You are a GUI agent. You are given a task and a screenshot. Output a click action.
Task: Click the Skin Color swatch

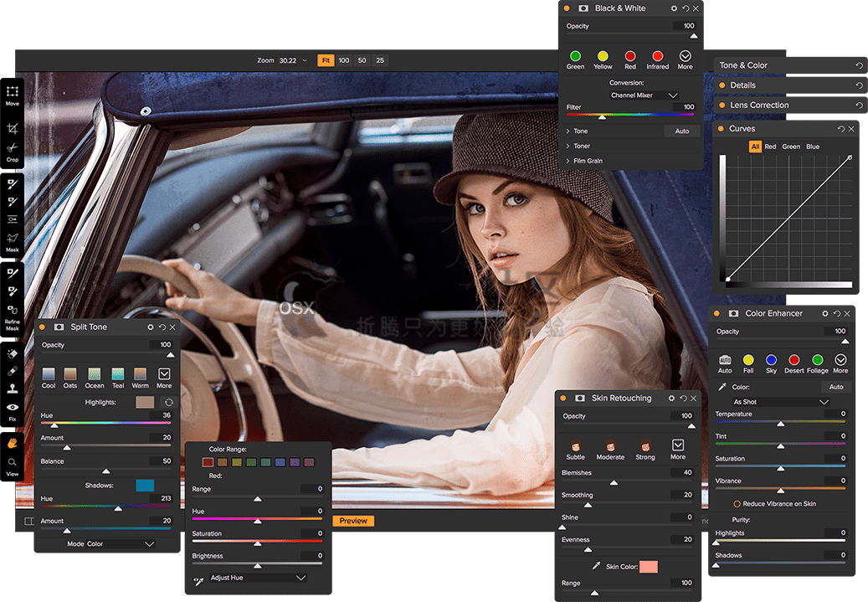pyautogui.click(x=649, y=567)
